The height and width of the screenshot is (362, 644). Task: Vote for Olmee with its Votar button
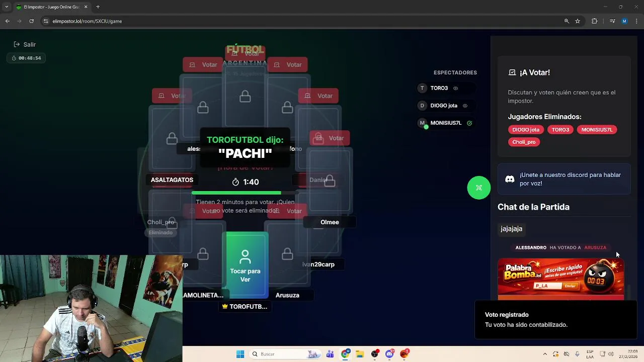tap(330, 138)
